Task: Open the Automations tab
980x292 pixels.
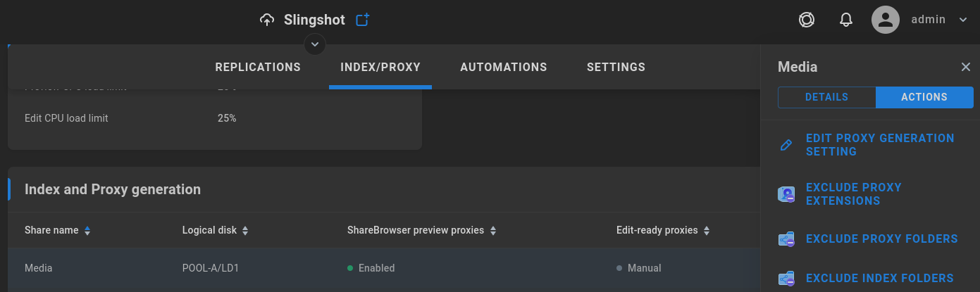Action: pos(504,68)
